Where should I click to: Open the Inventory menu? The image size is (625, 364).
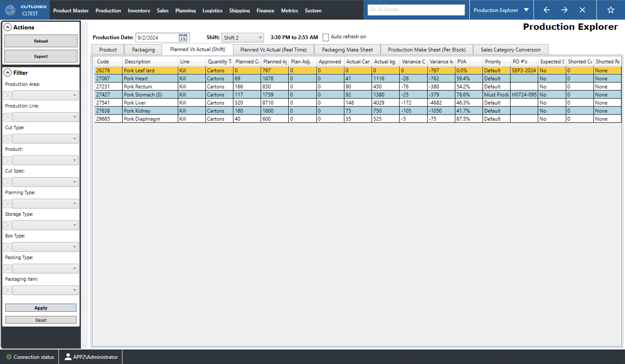(x=139, y=11)
